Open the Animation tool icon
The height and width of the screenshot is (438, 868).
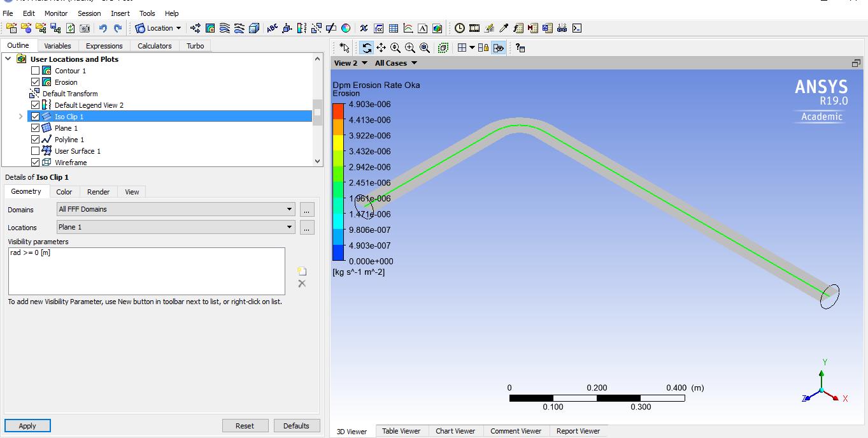[474, 28]
